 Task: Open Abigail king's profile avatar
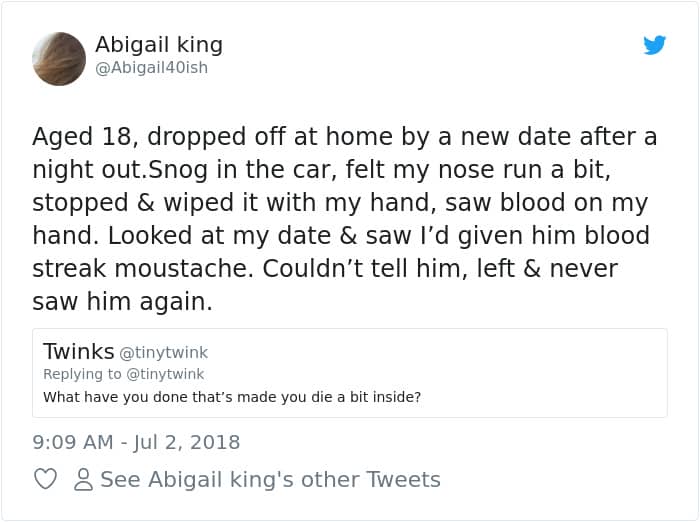coord(59,58)
